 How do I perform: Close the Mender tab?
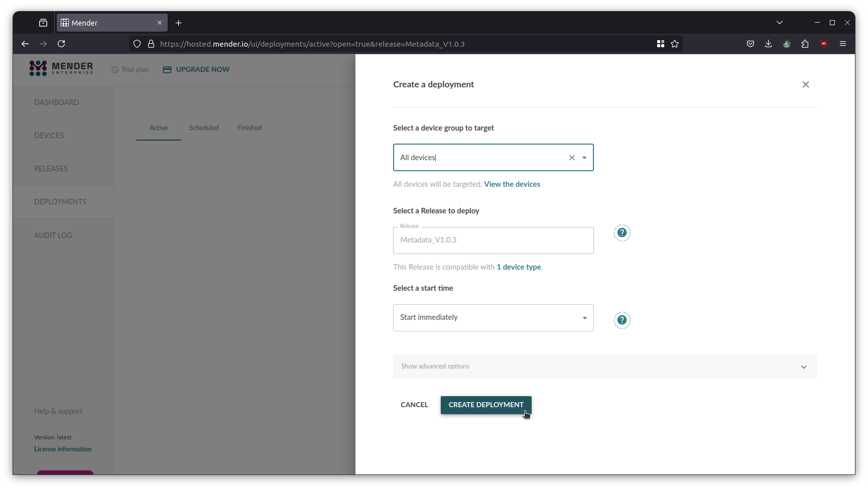click(160, 23)
